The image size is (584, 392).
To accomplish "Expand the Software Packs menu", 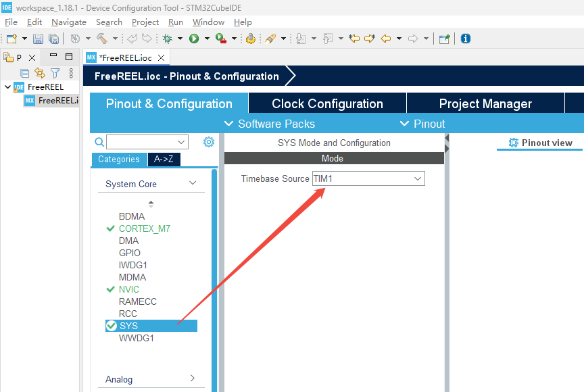I will tap(269, 124).
